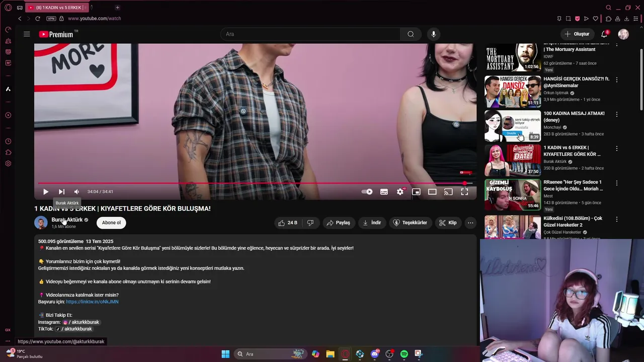Open Instagram akturkkburak link
Image resolution: width=644 pixels, height=362 pixels.
pyautogui.click(x=81, y=322)
